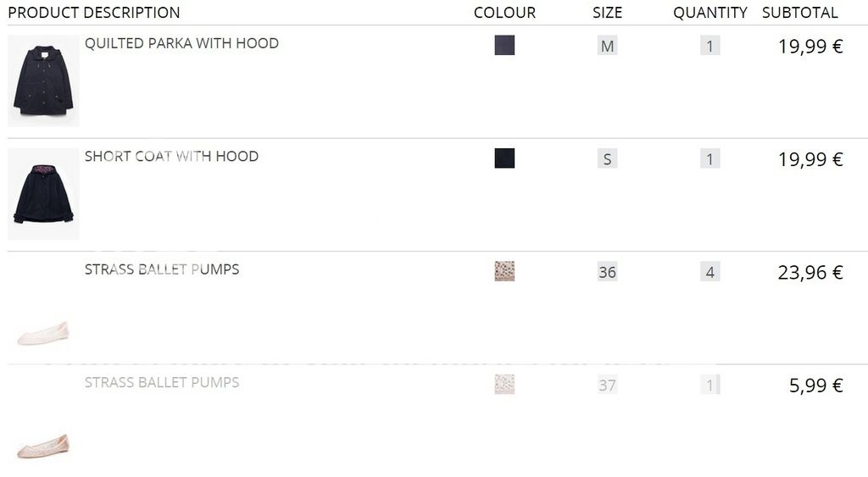868x477 pixels.
Task: Open the Strass Ballet Pumps link priced 5,99 €
Action: [162, 382]
